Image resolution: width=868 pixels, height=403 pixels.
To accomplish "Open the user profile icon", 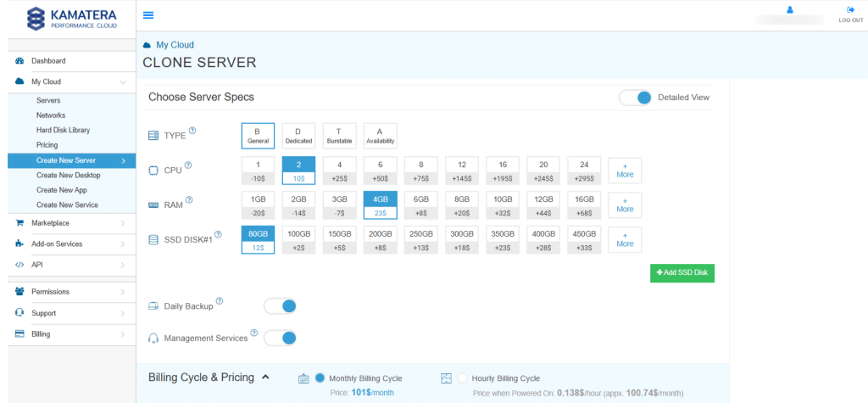I will click(x=790, y=10).
